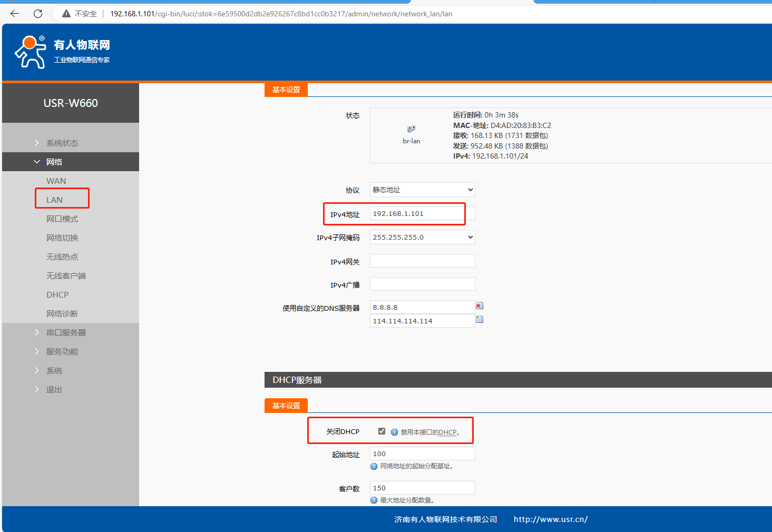Collapse the network (网络) sidebar section
This screenshot has height=532, width=772.
[54, 162]
